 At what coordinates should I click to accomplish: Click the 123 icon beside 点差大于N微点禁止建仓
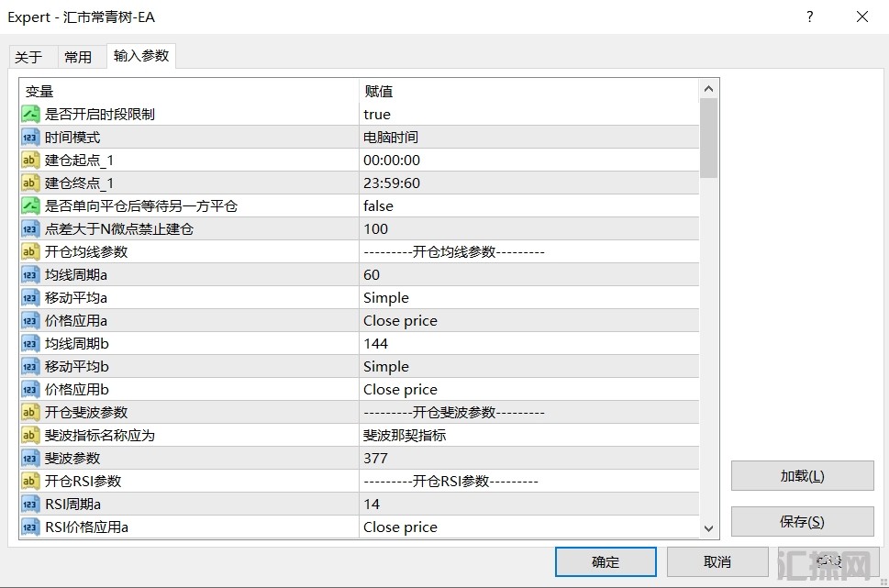pos(30,229)
